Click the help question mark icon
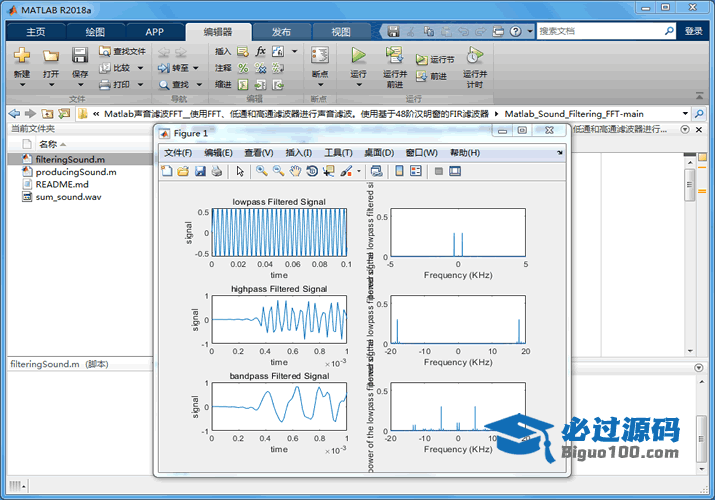The height and width of the screenshot is (500, 715). click(x=515, y=31)
